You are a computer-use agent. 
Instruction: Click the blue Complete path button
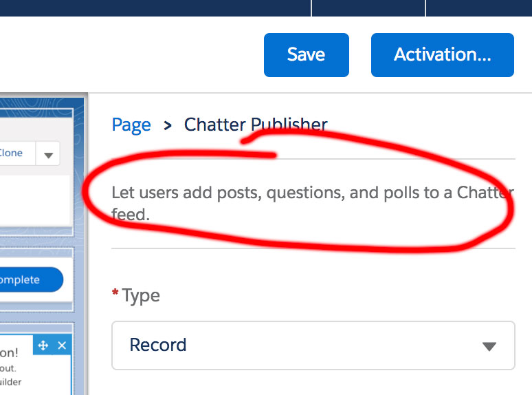pyautogui.click(x=27, y=280)
